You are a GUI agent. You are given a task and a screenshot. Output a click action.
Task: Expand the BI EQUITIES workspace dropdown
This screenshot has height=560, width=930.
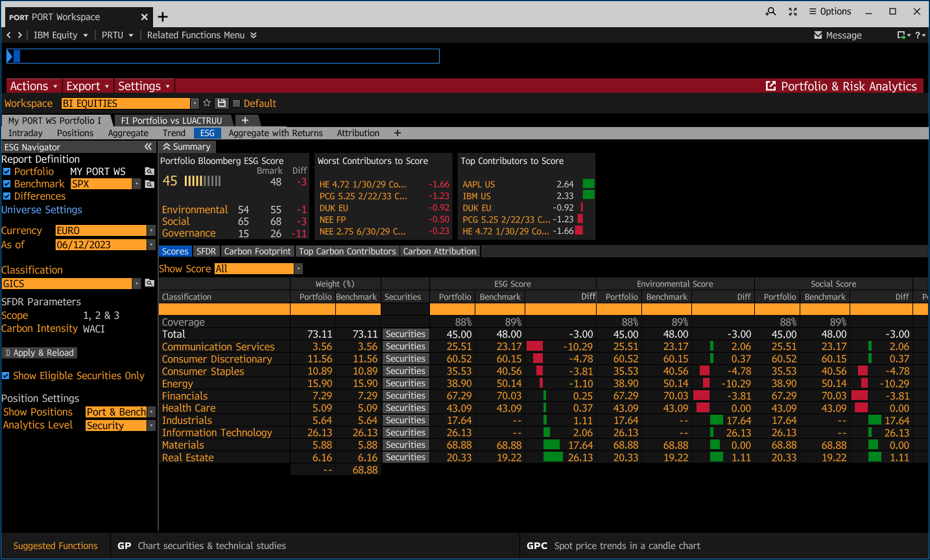[195, 104]
